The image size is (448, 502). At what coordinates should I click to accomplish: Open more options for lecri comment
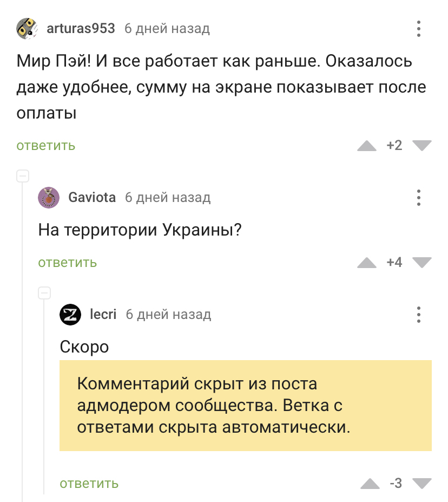tap(419, 314)
